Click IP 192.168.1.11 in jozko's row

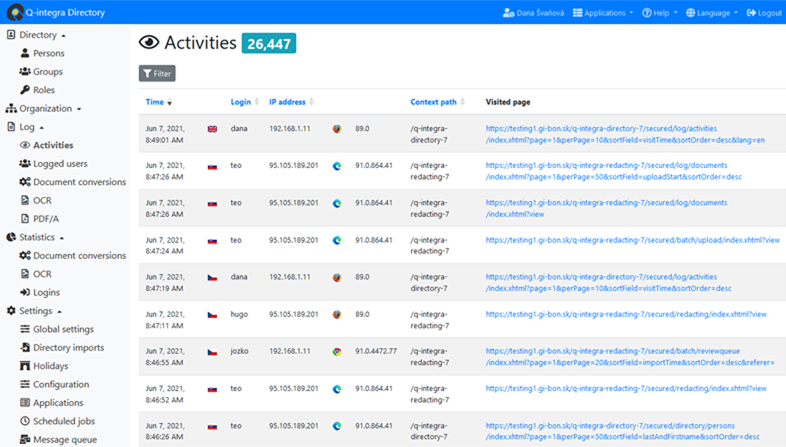290,351
